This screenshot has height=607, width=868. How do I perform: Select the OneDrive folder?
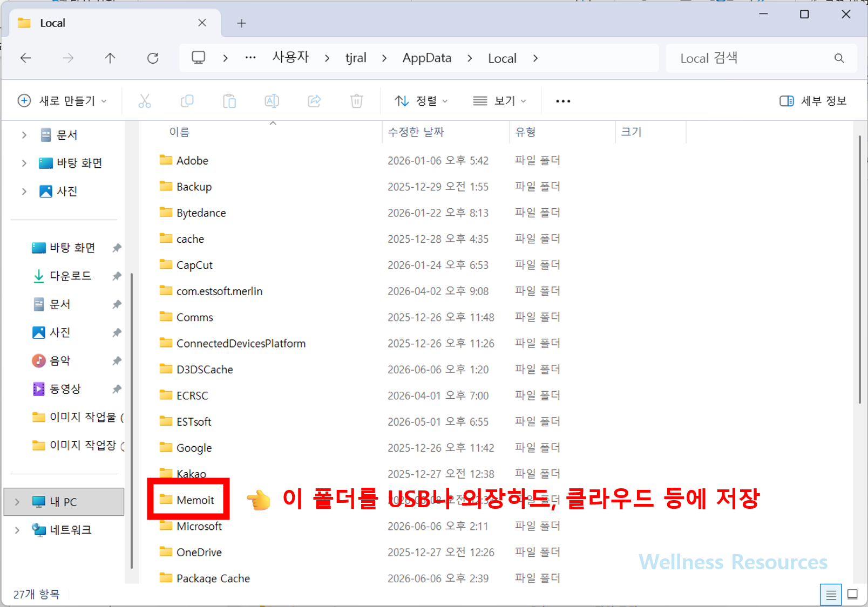pyautogui.click(x=191, y=552)
